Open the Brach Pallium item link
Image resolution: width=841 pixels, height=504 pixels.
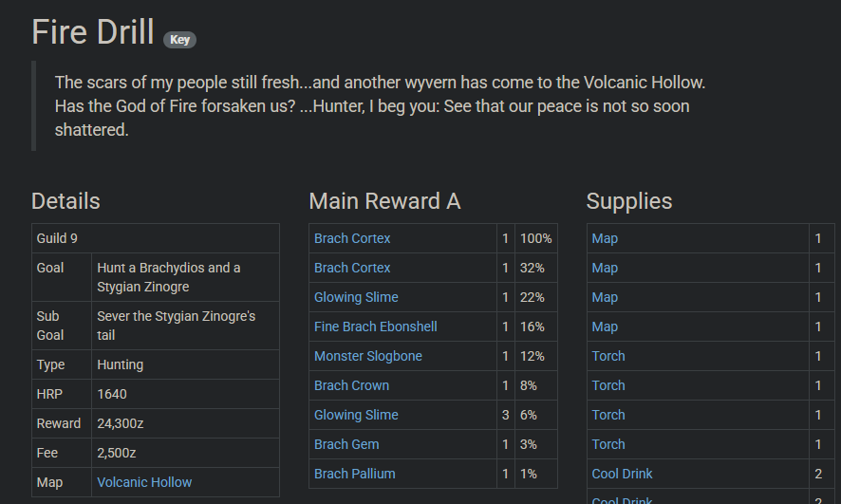354,474
